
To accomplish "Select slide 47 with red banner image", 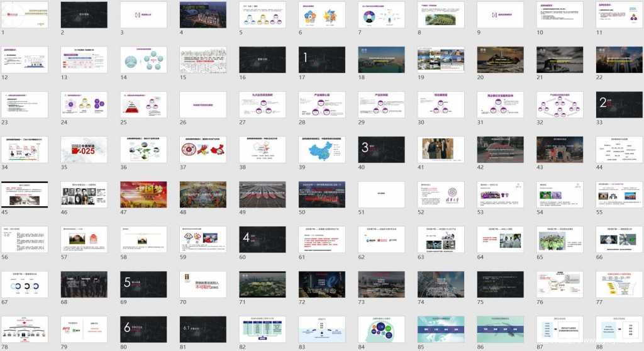I will (x=144, y=195).
